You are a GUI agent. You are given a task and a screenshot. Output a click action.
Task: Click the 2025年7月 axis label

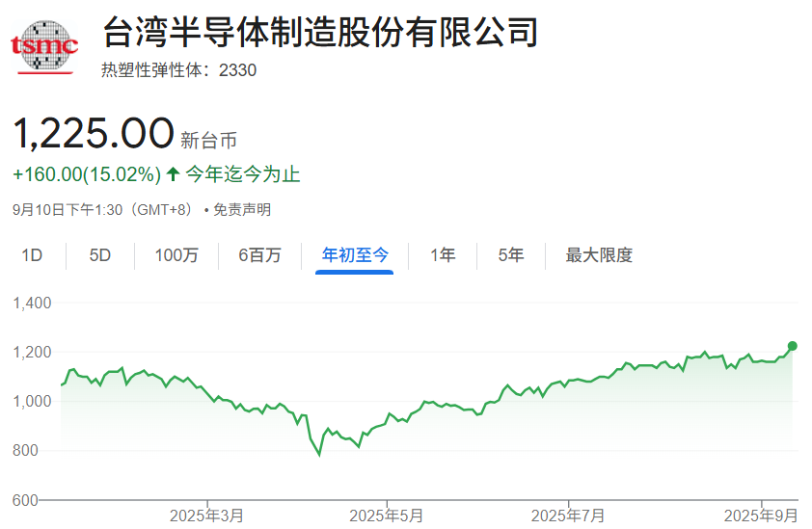pyautogui.click(x=568, y=516)
